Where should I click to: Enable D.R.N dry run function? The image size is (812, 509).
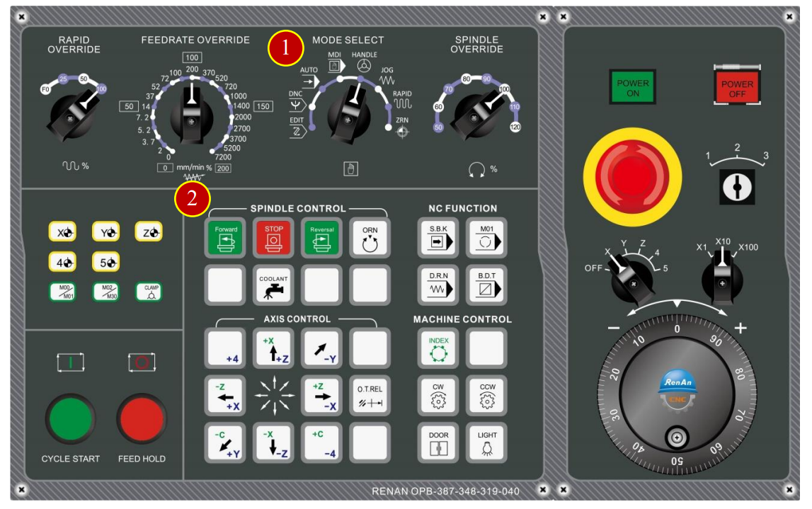(438, 285)
